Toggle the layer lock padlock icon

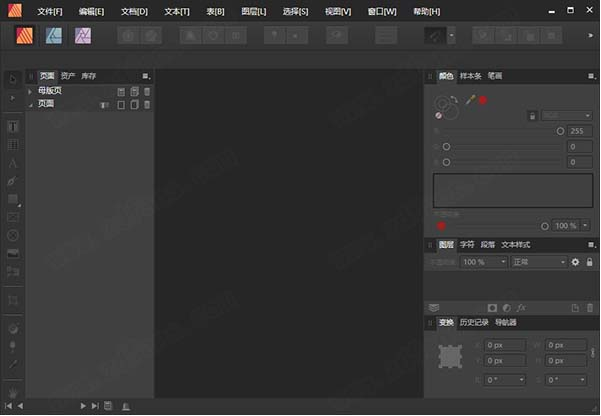point(588,262)
